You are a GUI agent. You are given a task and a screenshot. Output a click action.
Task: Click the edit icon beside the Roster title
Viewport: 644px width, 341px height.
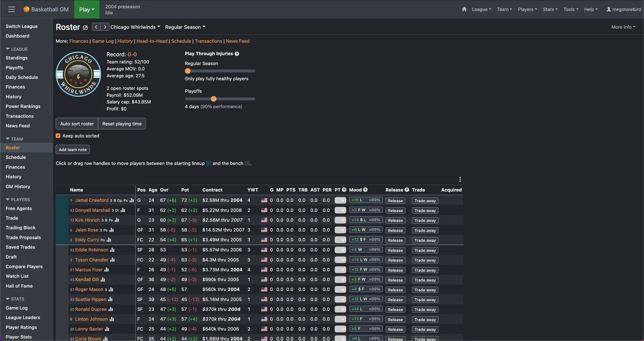tap(85, 27)
